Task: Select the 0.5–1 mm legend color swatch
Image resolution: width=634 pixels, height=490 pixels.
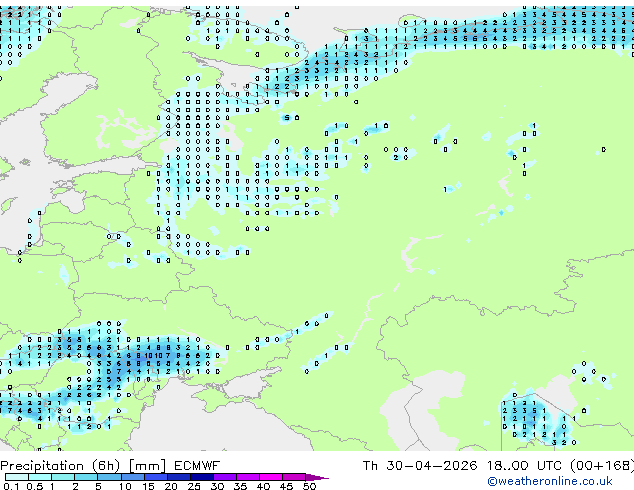Action: (40, 477)
